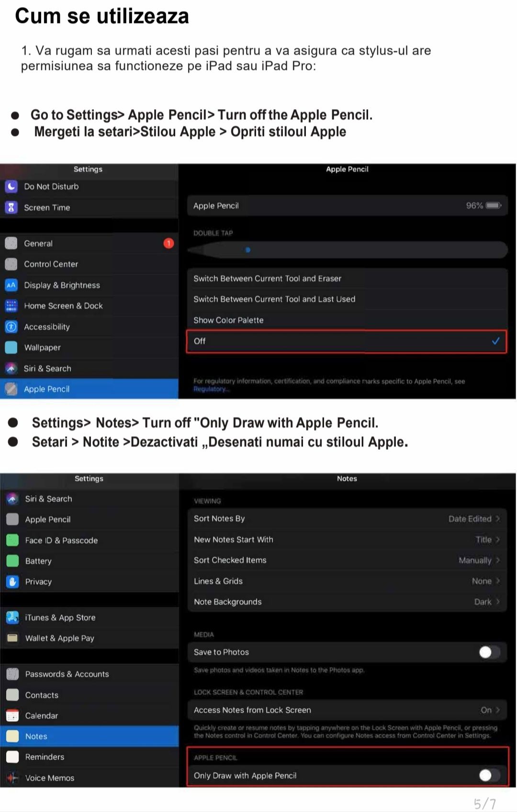The width and height of the screenshot is (517, 812).
Task: Tap the Wallet & Apple Pay icon
Action: (x=12, y=638)
